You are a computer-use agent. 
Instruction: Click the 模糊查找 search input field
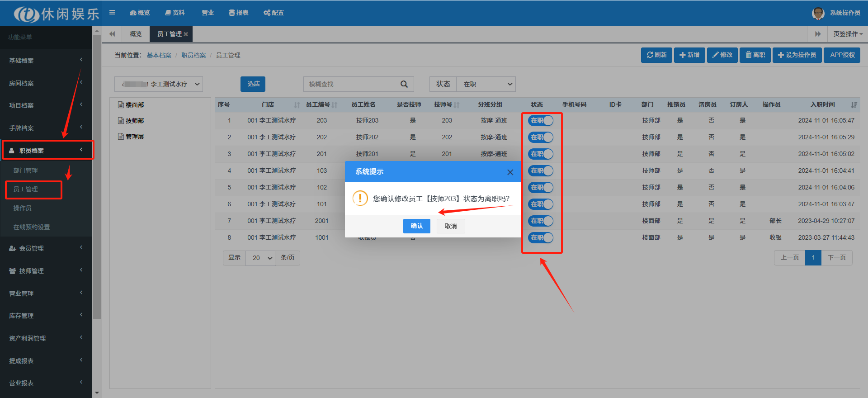349,84
